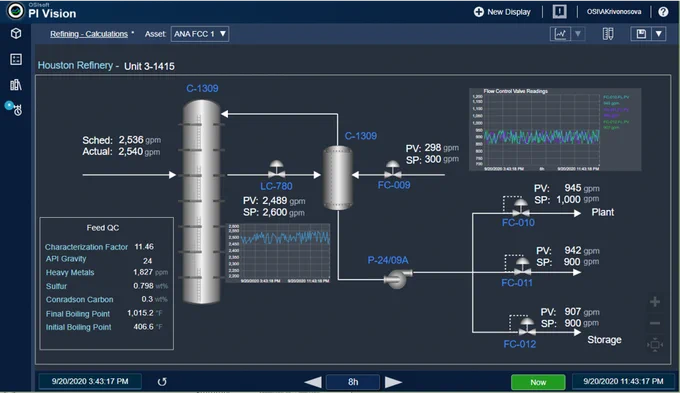The height and width of the screenshot is (393, 680).
Task: Click the Conradson Carbon label
Action: coord(79,299)
